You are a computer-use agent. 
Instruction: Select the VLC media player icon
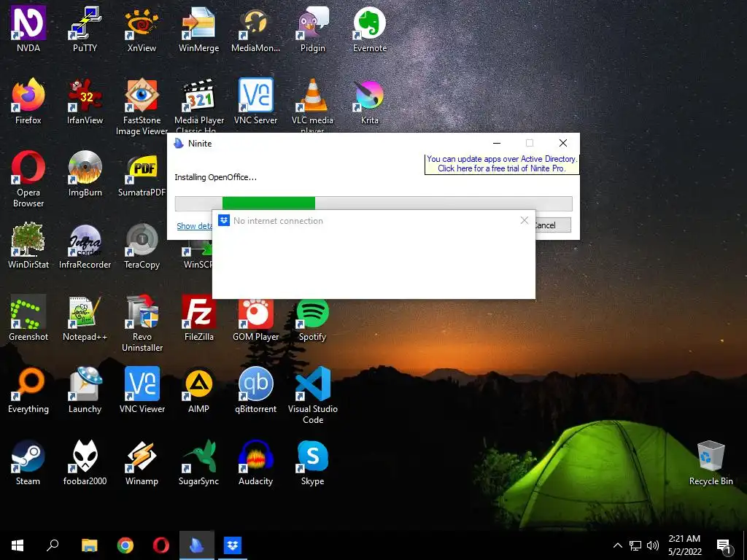pyautogui.click(x=312, y=105)
